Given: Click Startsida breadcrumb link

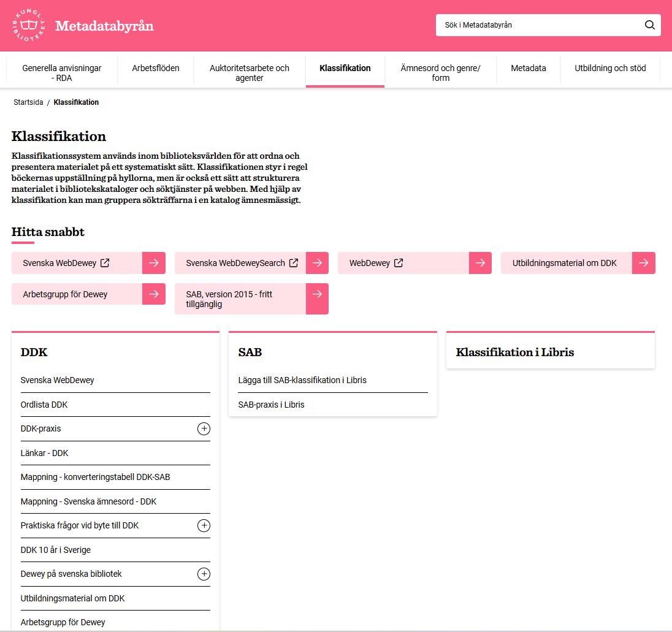Looking at the screenshot, I should [28, 102].
